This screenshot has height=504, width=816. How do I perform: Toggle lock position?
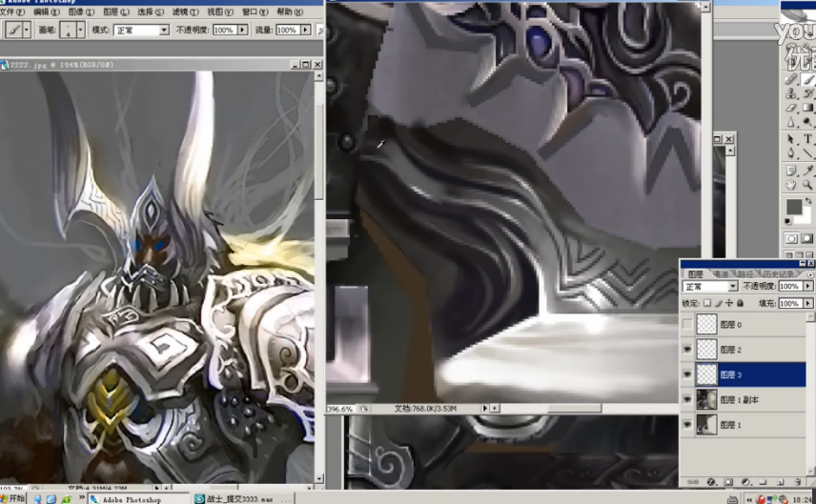click(x=729, y=303)
